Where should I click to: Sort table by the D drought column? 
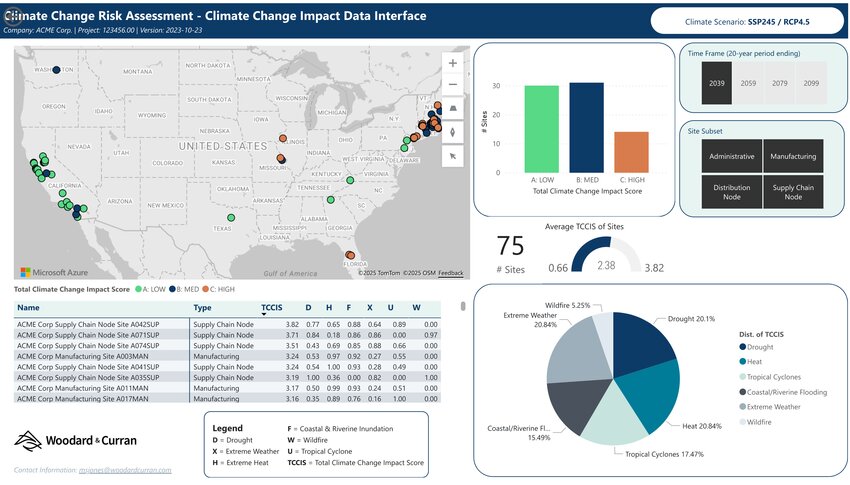[x=308, y=307]
